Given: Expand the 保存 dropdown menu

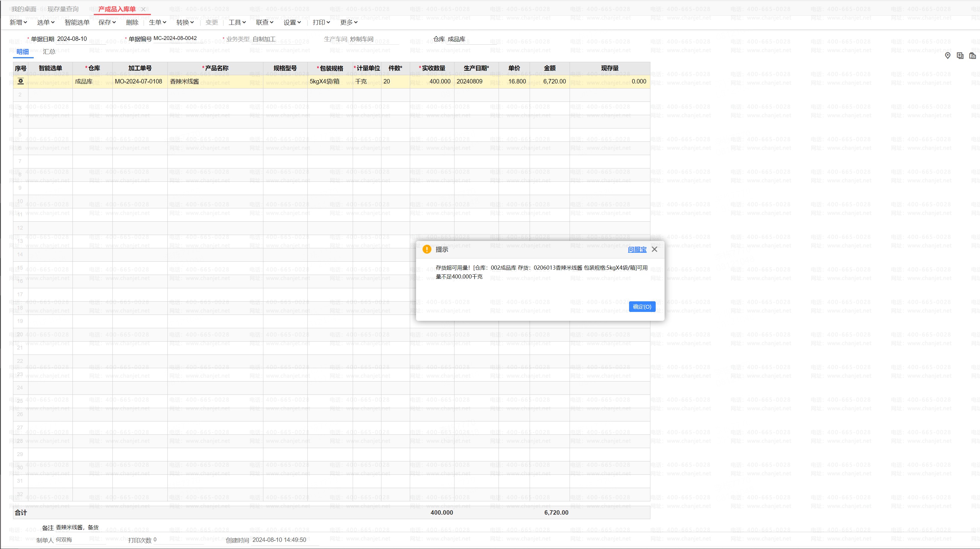Looking at the screenshot, I should point(107,22).
